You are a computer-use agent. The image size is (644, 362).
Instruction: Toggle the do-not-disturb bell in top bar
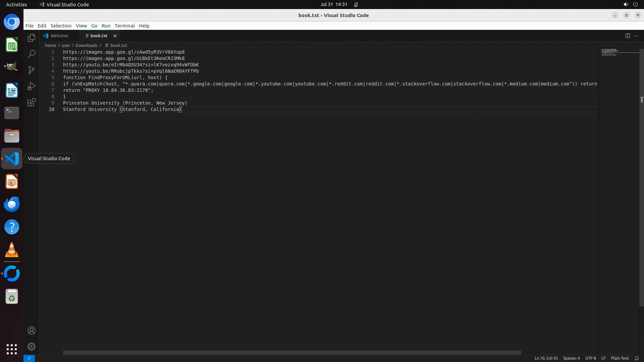click(x=356, y=5)
